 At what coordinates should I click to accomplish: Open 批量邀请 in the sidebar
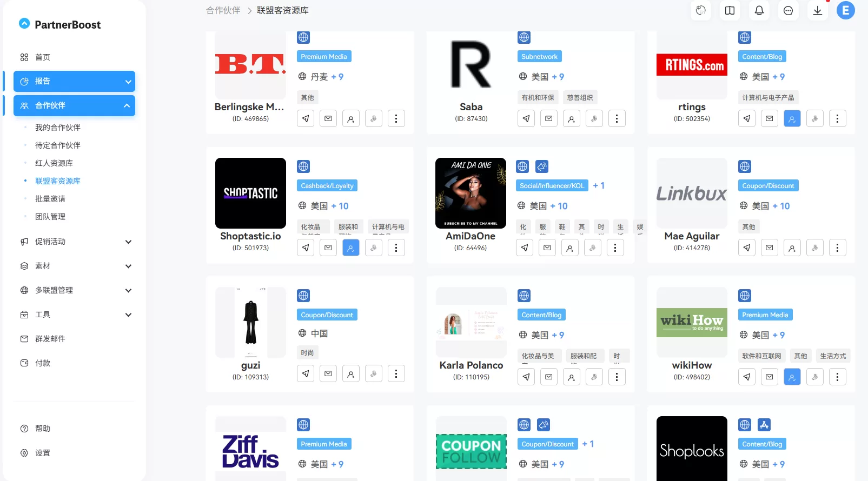pyautogui.click(x=50, y=199)
